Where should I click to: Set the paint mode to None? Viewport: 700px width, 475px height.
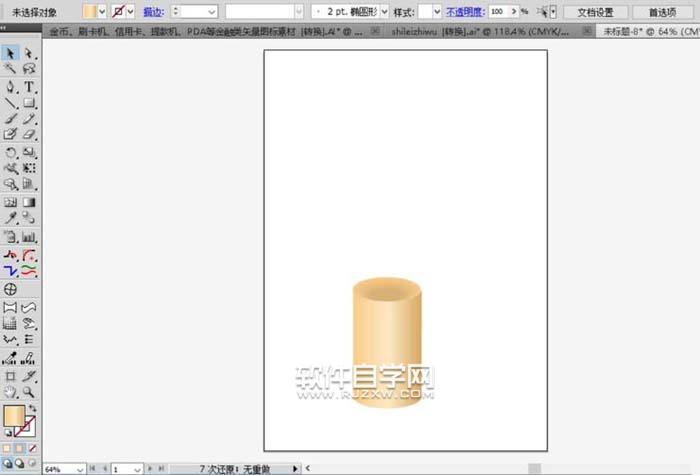(x=33, y=448)
